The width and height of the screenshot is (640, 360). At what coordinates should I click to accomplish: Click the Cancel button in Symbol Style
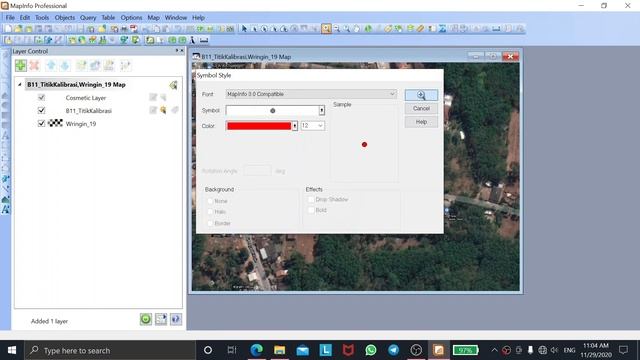[421, 109]
